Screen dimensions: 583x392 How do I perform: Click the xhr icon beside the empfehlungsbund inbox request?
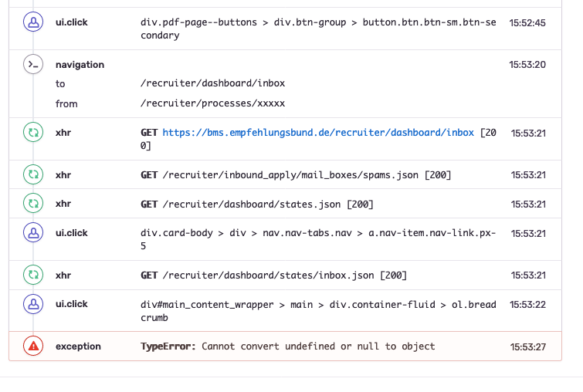[x=33, y=132]
